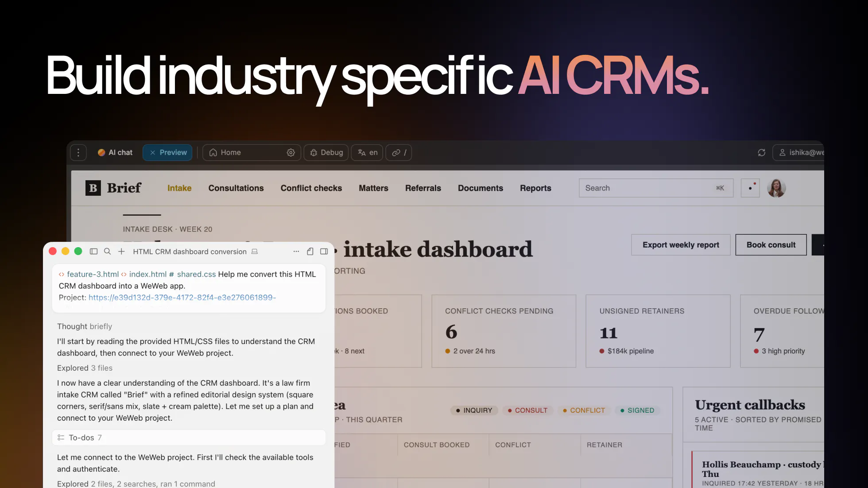
Task: Click the CONFLICT column header
Action: (x=513, y=445)
